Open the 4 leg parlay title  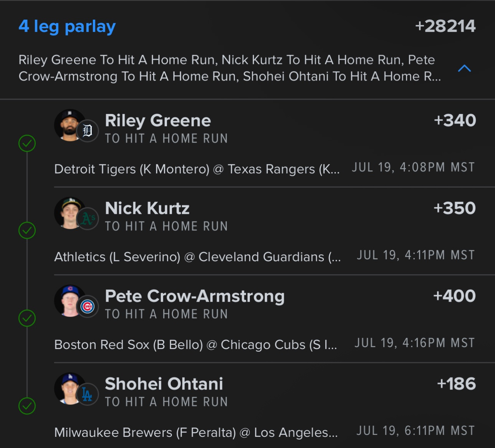67,27
